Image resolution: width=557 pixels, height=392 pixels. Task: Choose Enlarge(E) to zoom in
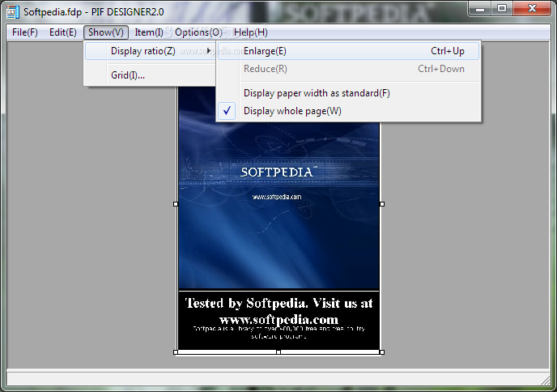(348, 51)
